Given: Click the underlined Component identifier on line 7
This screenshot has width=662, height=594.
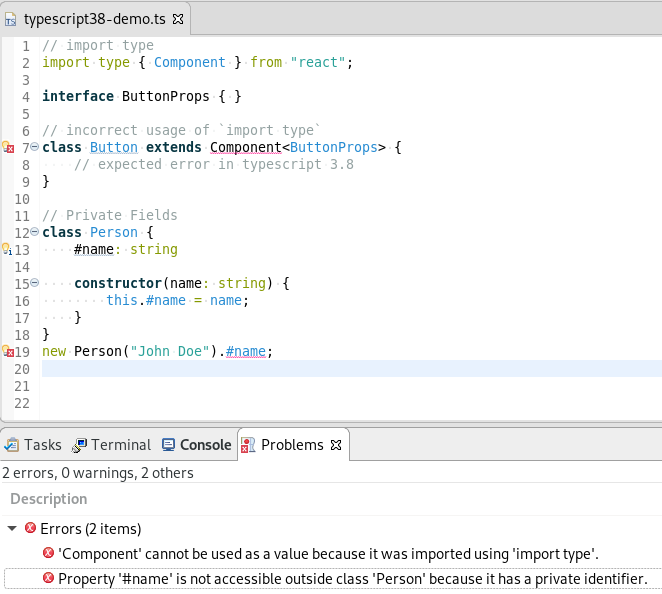Looking at the screenshot, I should pyautogui.click(x=246, y=147).
